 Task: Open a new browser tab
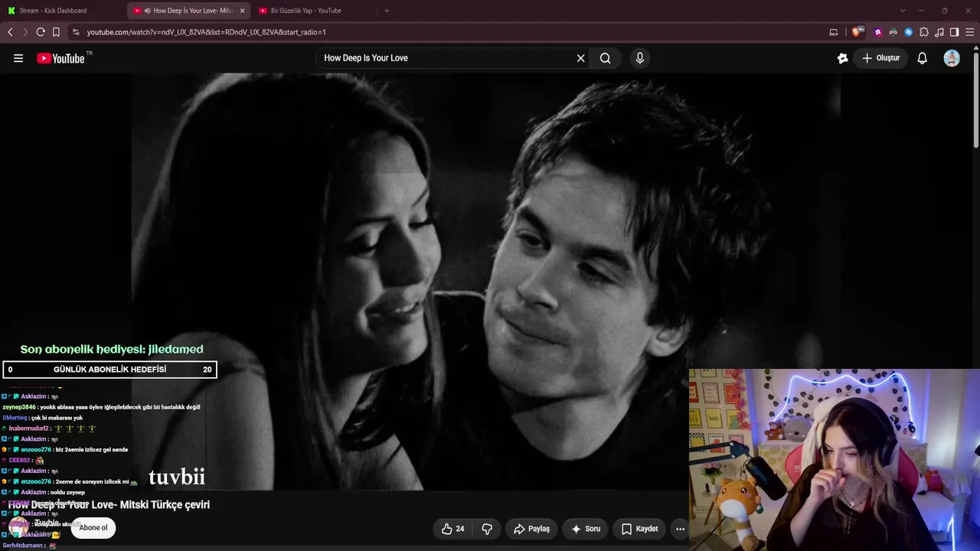[x=387, y=11]
